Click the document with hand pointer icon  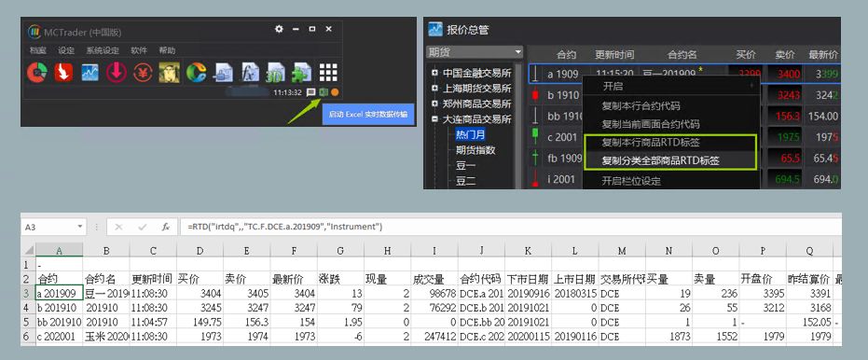(223, 73)
